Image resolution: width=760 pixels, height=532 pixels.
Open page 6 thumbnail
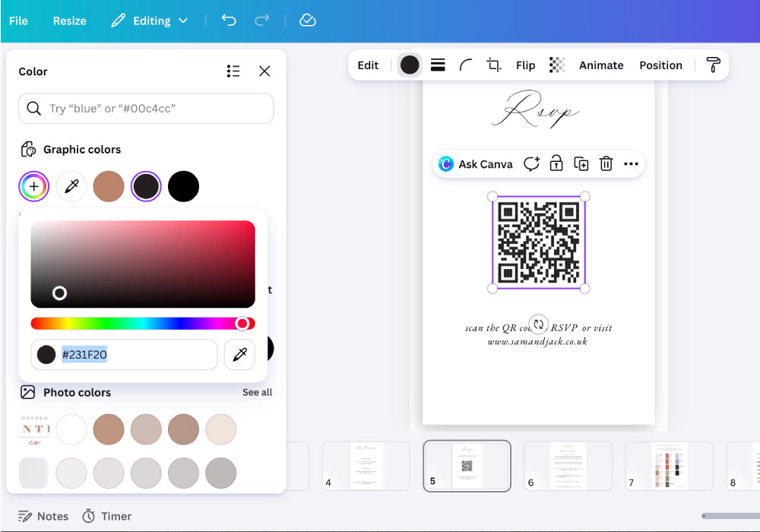568,466
